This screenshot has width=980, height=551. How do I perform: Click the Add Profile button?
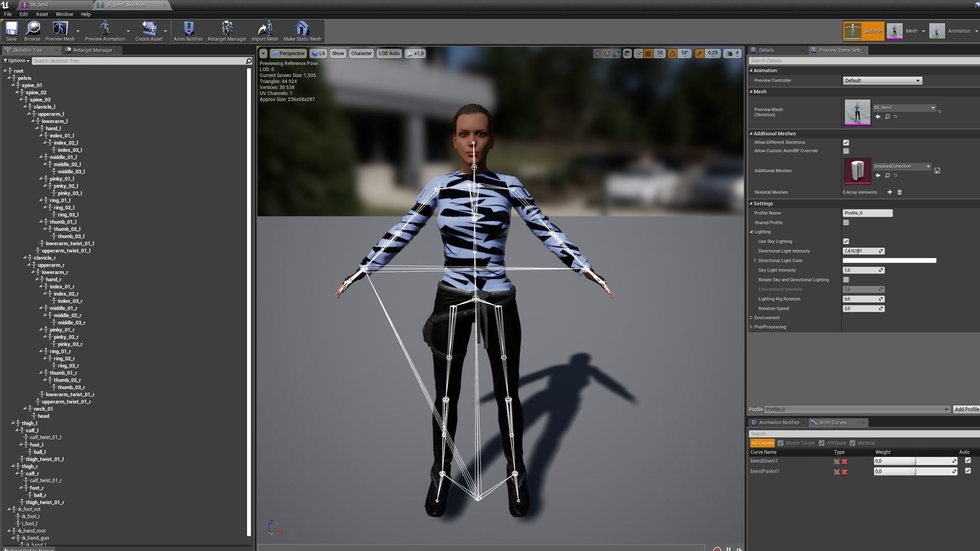(966, 409)
